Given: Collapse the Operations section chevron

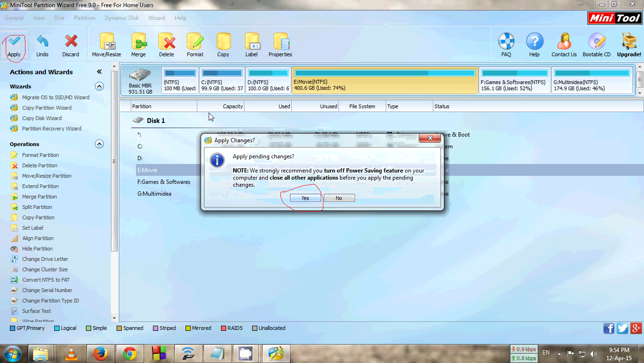Looking at the screenshot, I should coord(99,144).
